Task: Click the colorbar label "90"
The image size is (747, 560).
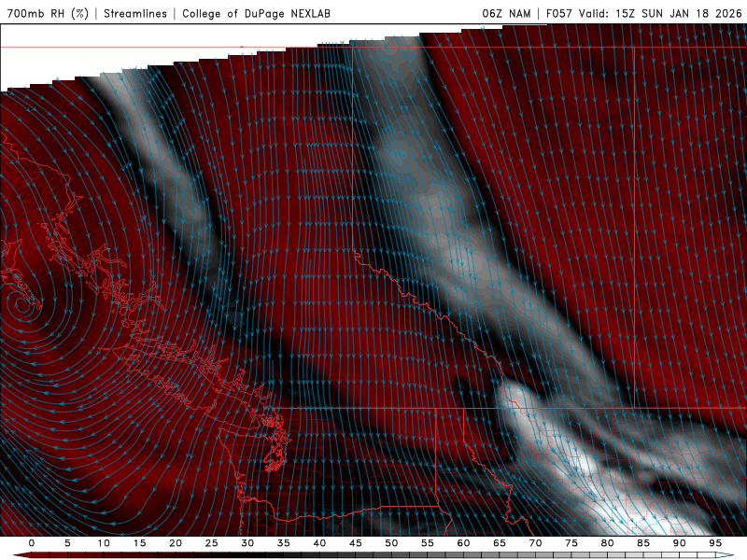Action: pyautogui.click(x=679, y=543)
